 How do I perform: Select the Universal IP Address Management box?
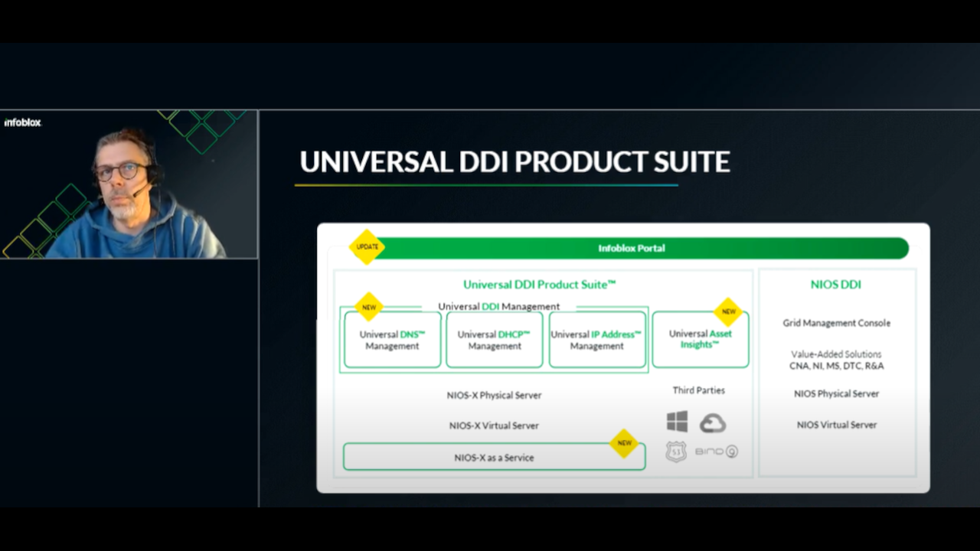(597, 340)
